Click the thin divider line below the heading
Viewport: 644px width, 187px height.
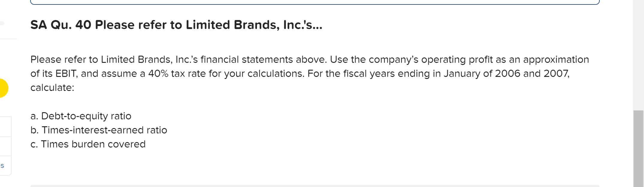click(x=8, y=38)
